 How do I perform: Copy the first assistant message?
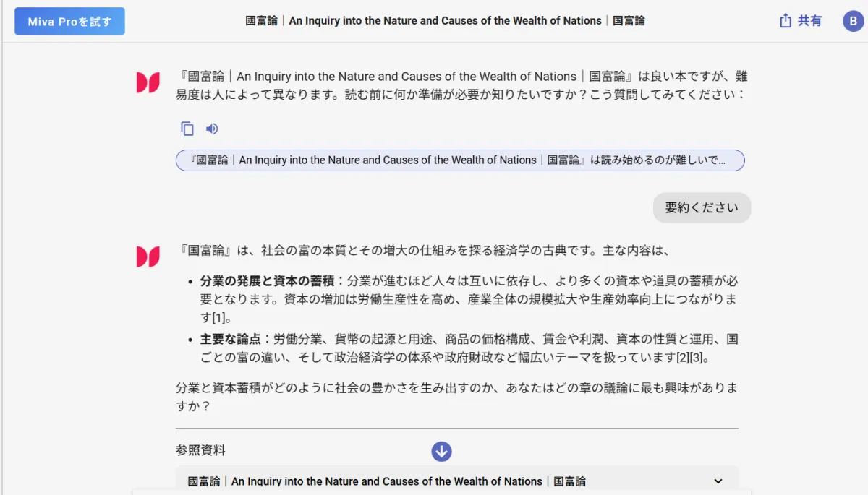tap(187, 129)
